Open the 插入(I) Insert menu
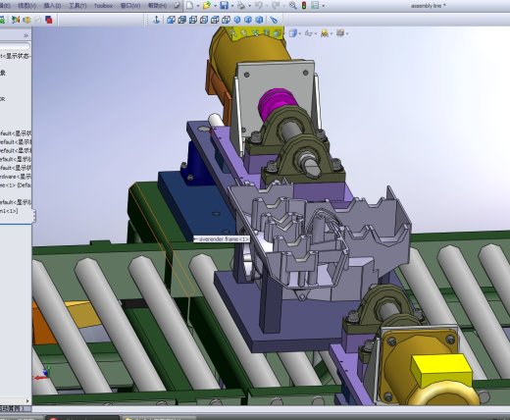Image resolution: width=510 pixels, height=420 pixels. (52, 6)
